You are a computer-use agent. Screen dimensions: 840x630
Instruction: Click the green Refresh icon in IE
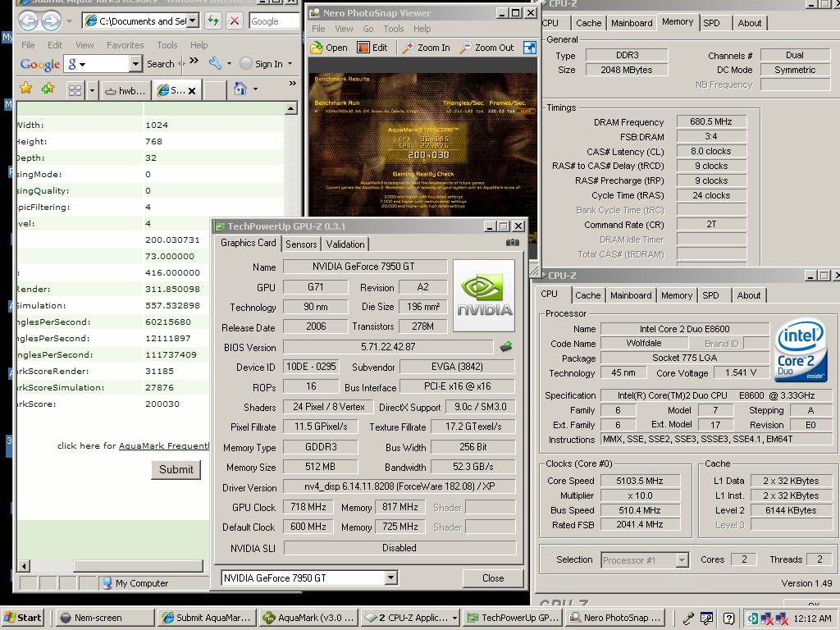[213, 21]
